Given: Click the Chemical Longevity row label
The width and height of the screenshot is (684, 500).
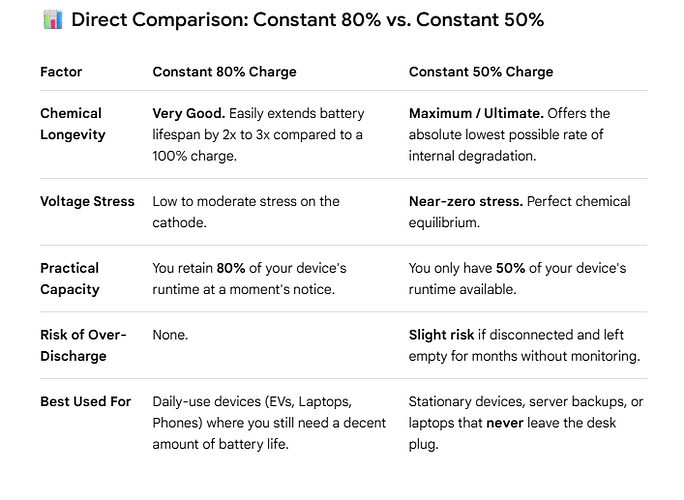Looking at the screenshot, I should (72, 124).
